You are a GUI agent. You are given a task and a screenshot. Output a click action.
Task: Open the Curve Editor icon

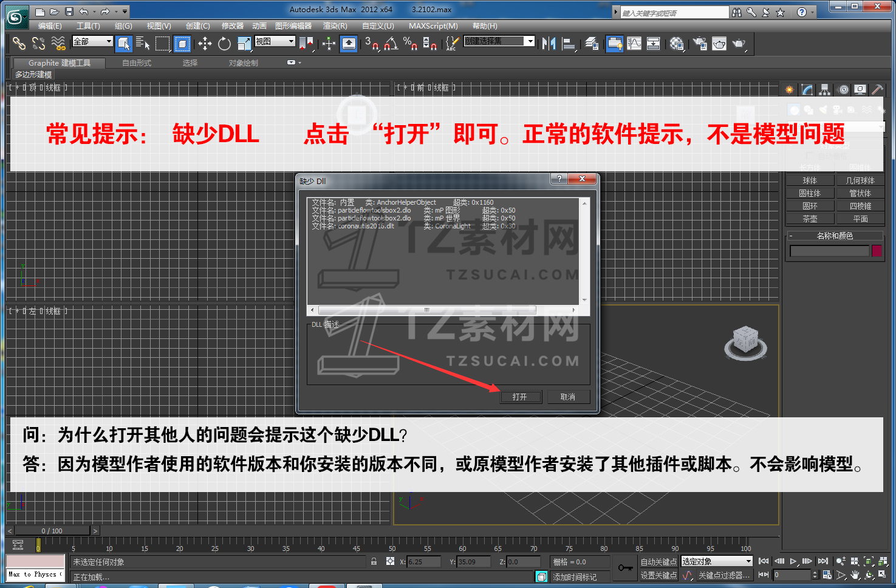tap(634, 43)
